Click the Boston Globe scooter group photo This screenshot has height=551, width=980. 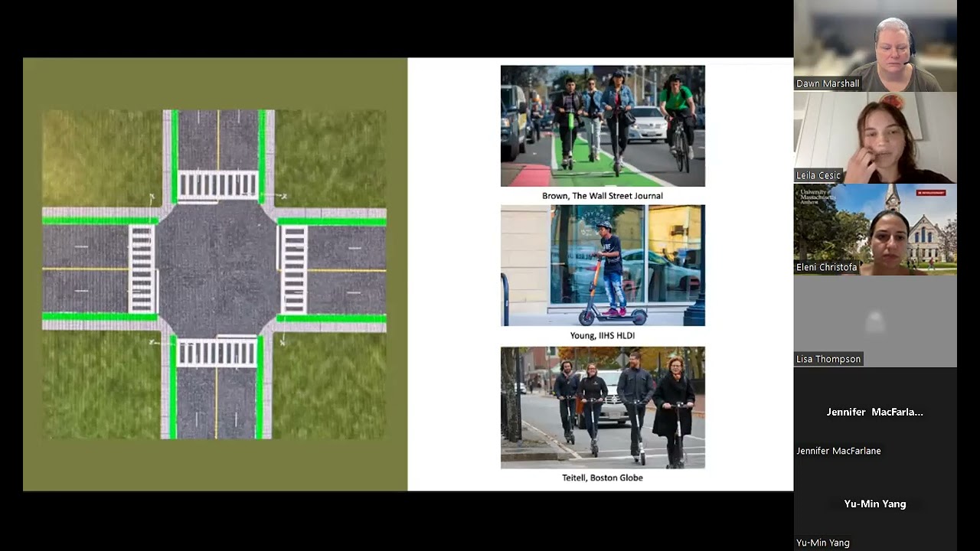tap(603, 408)
